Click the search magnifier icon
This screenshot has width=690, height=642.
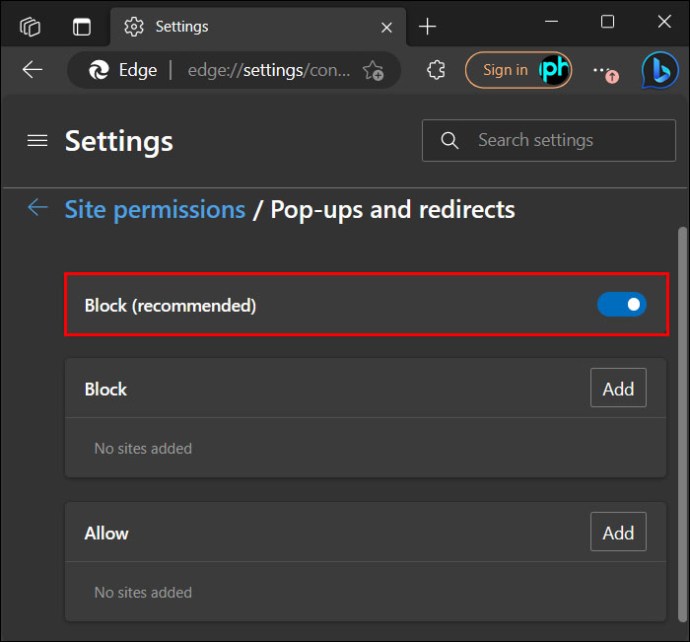(x=449, y=140)
